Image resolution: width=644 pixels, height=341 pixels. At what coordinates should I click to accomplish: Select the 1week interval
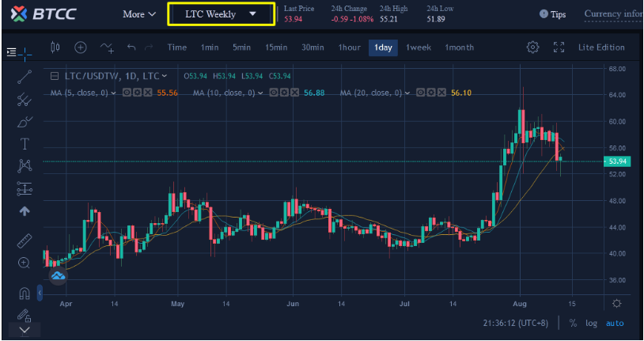coord(419,47)
